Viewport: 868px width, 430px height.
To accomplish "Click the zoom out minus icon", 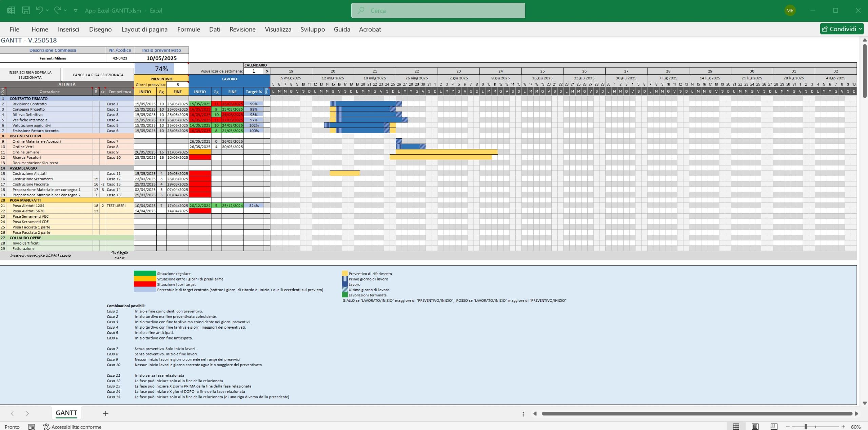I will click(x=788, y=427).
